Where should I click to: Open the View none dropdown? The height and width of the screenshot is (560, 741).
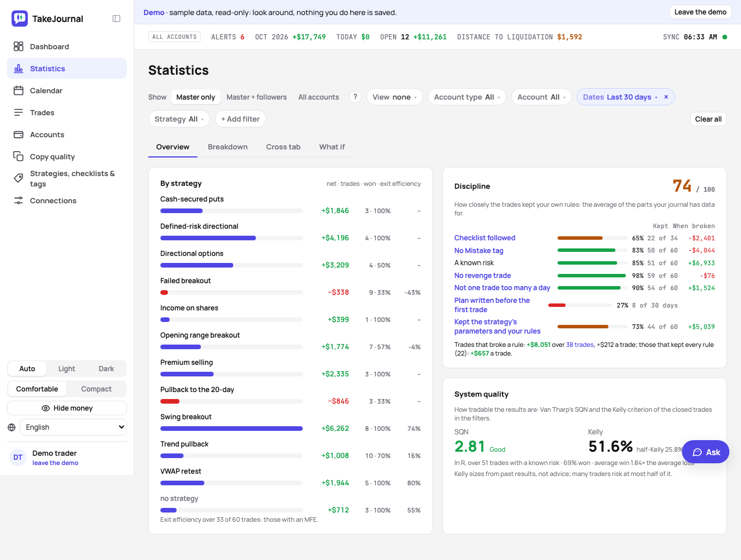click(394, 97)
